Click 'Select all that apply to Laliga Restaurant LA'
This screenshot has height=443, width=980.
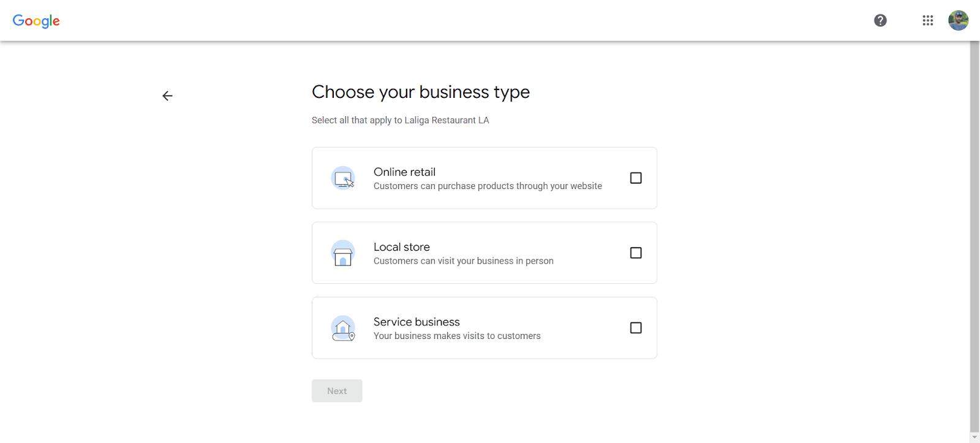coord(401,121)
